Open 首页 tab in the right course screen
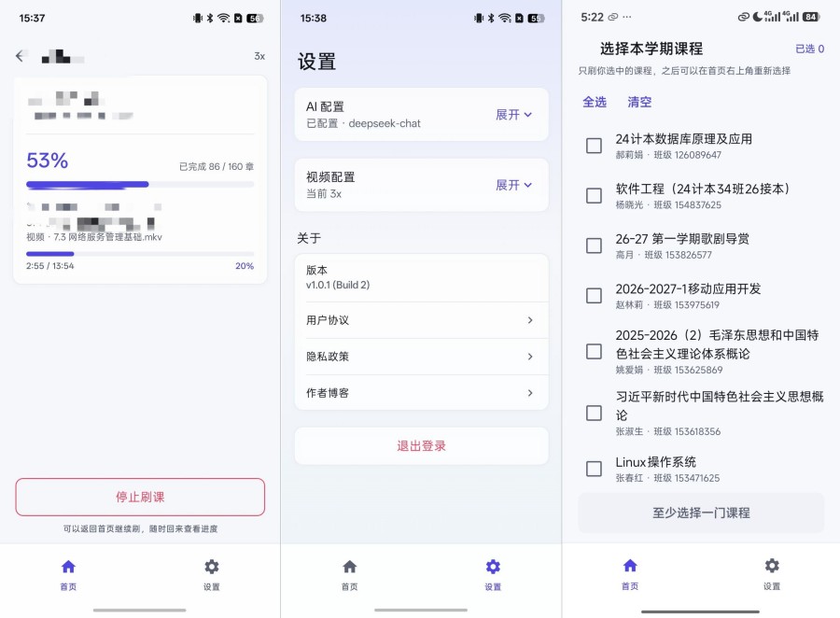840x618 pixels. point(630,574)
